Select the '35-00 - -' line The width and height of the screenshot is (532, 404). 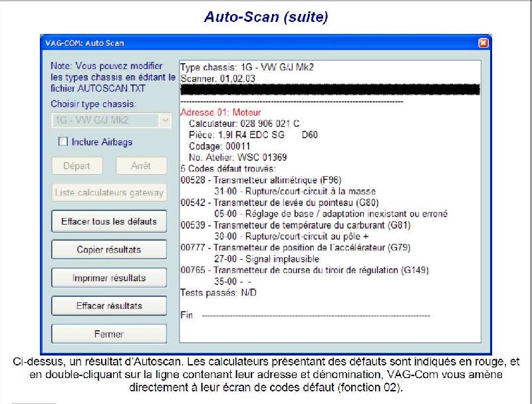pos(233,281)
